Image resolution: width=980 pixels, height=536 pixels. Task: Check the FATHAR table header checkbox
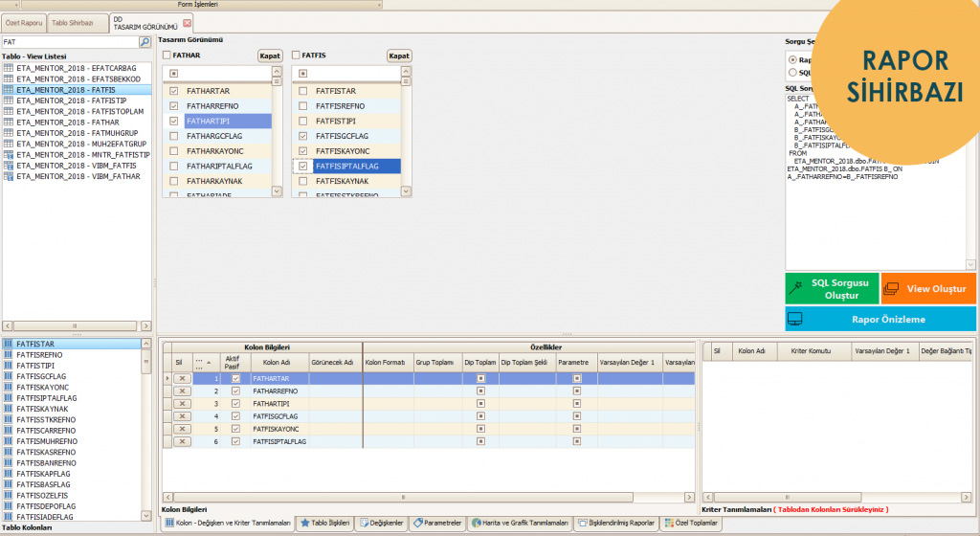[x=167, y=55]
